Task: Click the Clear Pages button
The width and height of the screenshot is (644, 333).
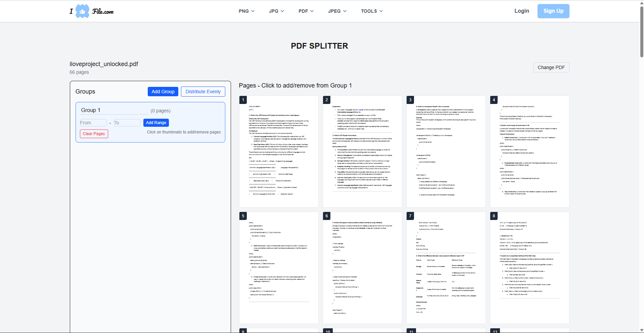Action: [94, 134]
